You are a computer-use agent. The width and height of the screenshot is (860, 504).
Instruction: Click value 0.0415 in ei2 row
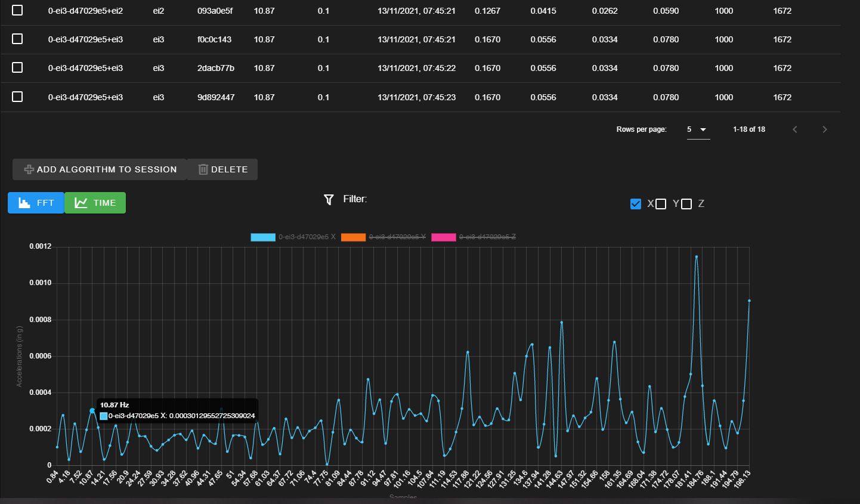(x=543, y=11)
